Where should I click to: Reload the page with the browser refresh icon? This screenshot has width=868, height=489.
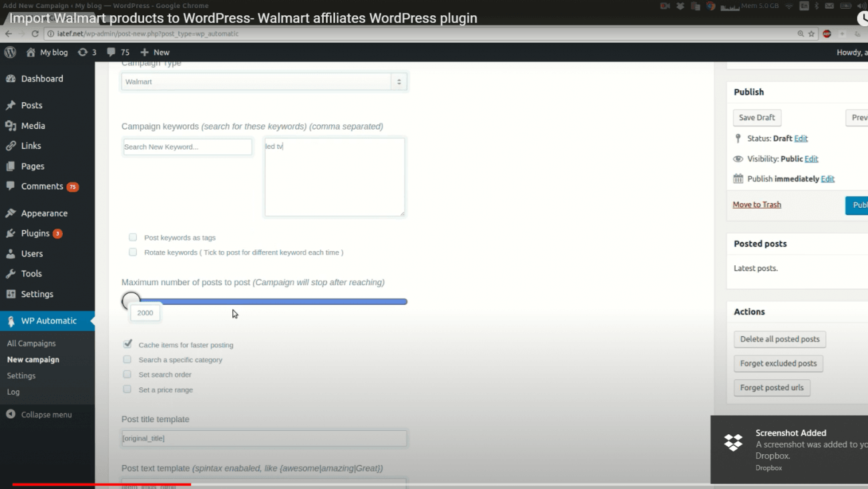35,33
